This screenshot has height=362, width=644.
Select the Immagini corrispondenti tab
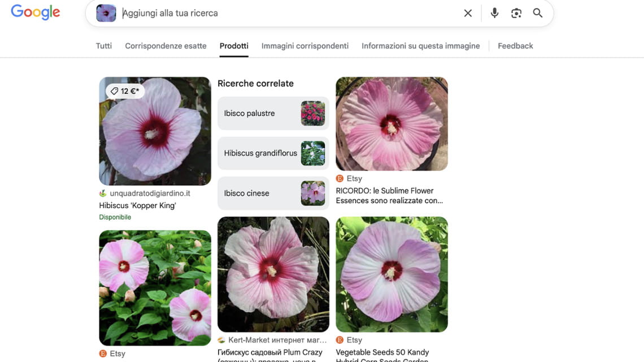(304, 45)
